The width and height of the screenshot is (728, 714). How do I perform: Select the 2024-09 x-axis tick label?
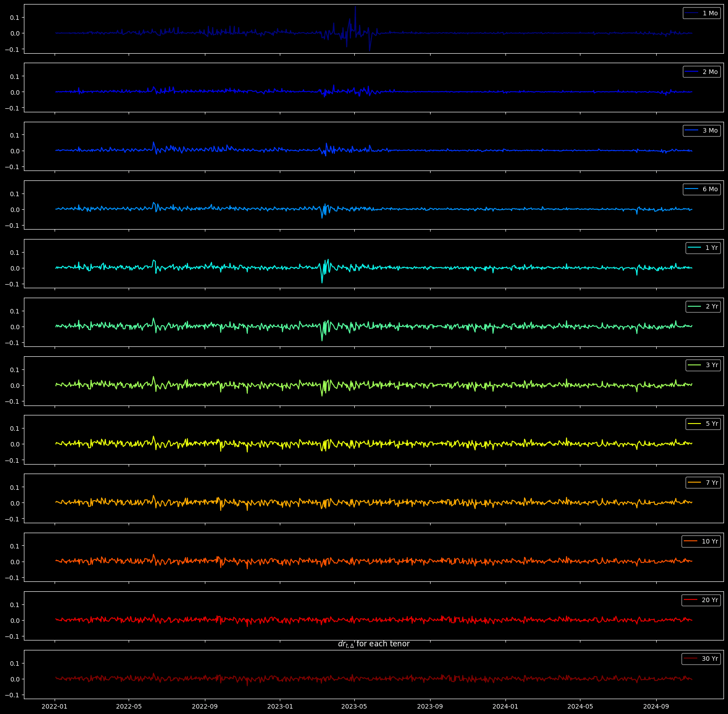656,706
